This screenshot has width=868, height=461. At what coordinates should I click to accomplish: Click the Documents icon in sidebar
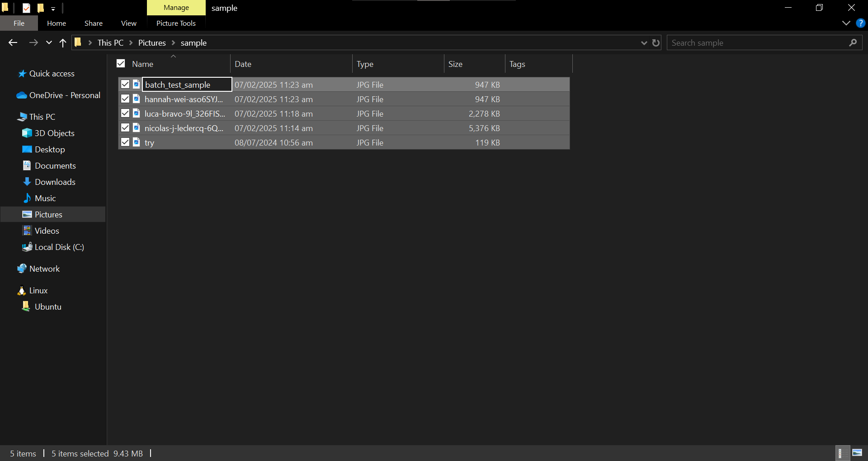[27, 165]
